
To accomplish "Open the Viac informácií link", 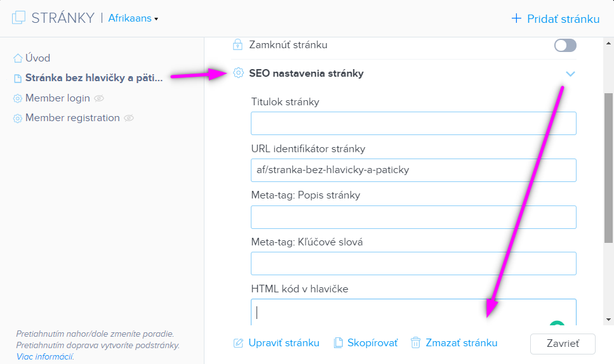I will pyautogui.click(x=45, y=356).
